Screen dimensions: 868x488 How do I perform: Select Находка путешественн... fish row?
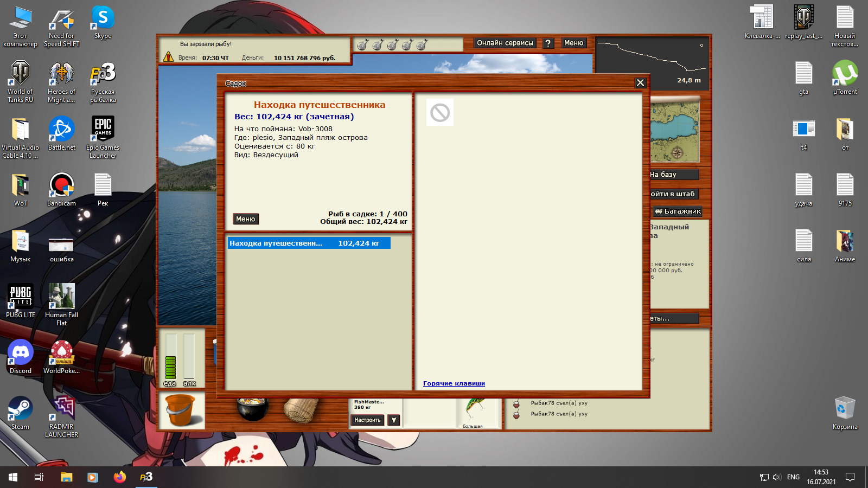(x=309, y=243)
